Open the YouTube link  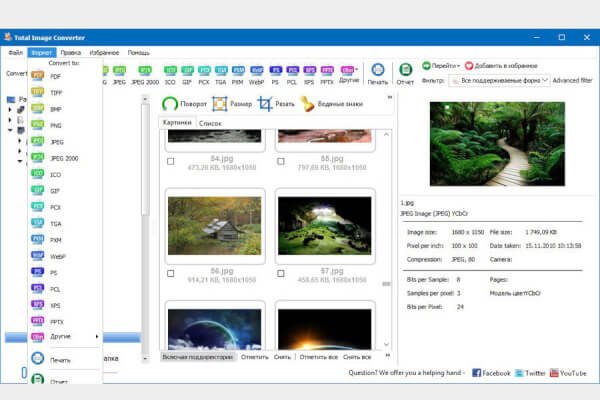tap(568, 373)
